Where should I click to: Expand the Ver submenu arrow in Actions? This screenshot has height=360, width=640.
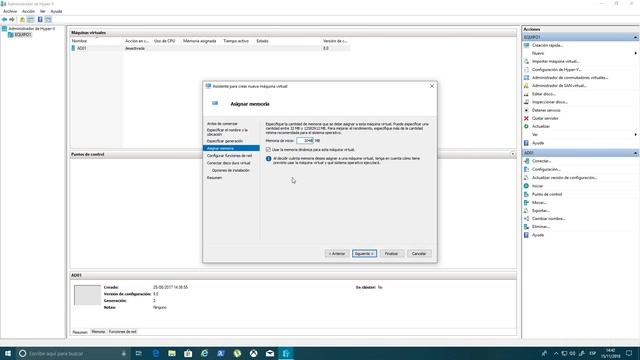(x=636, y=135)
